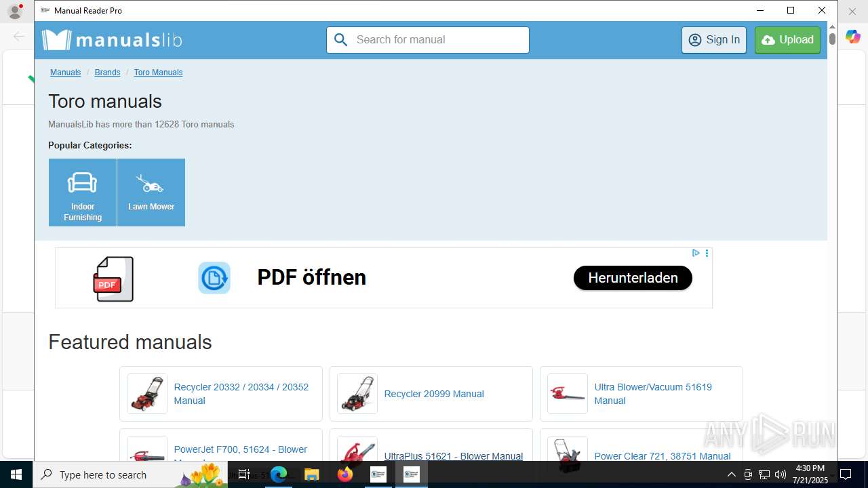This screenshot has height=488, width=868.
Task: Open the taskbar clock showing 4:30 PM
Action: click(x=810, y=474)
